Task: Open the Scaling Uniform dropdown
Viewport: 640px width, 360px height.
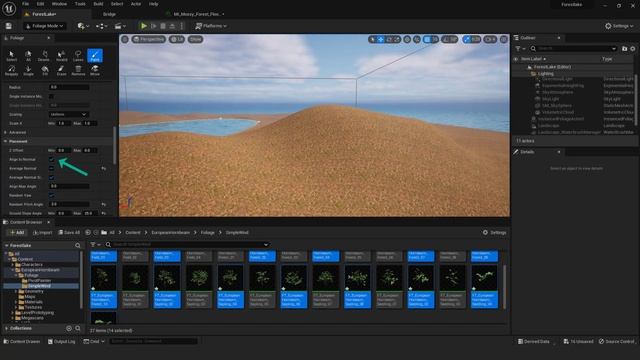Action: pyautogui.click(x=69, y=114)
